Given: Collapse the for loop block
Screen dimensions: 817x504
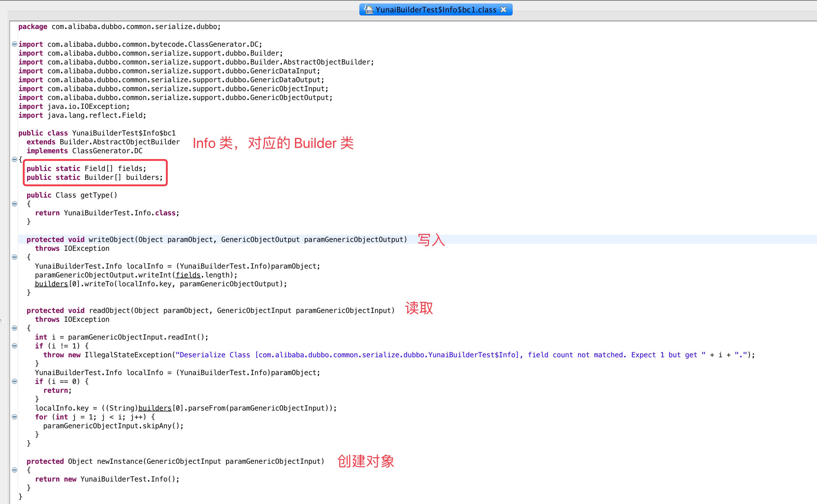Looking at the screenshot, I should click(14, 417).
